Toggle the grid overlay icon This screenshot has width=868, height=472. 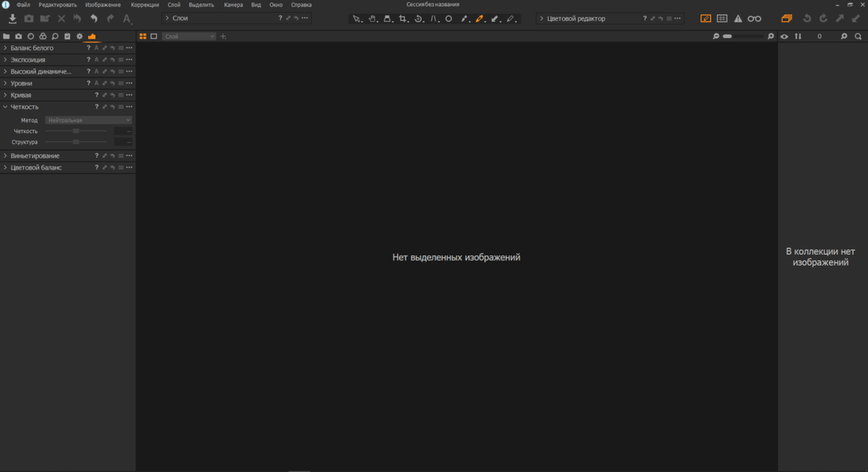click(722, 18)
